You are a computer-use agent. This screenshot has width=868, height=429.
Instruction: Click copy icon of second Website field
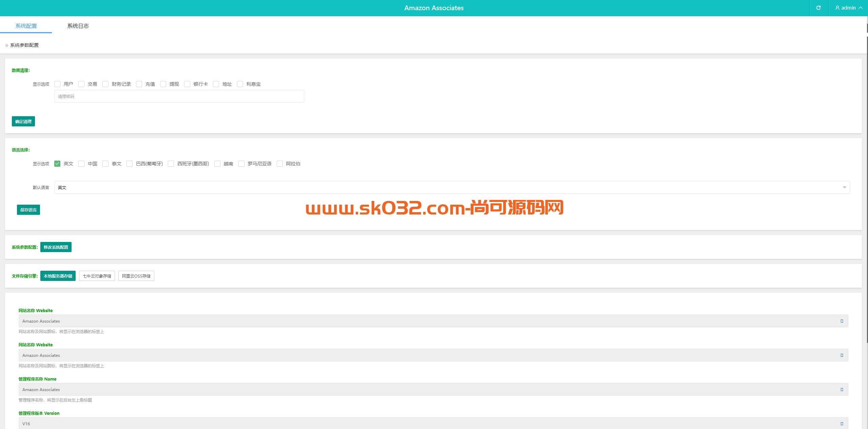(x=842, y=355)
